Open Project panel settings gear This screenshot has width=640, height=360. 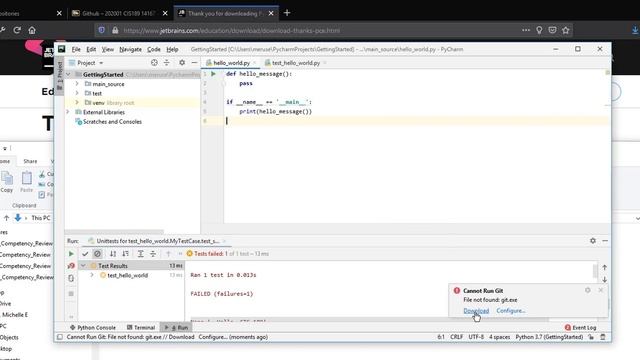pyautogui.click(x=182, y=62)
